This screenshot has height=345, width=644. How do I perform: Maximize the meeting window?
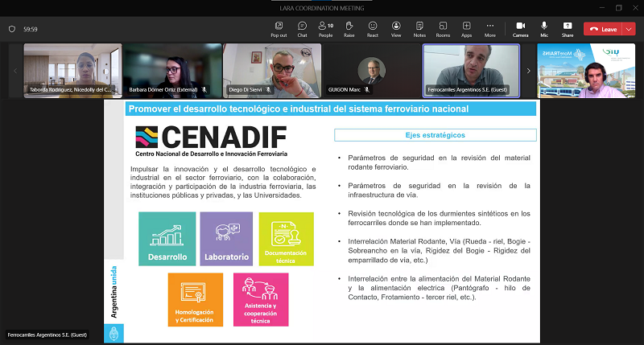coord(619,8)
